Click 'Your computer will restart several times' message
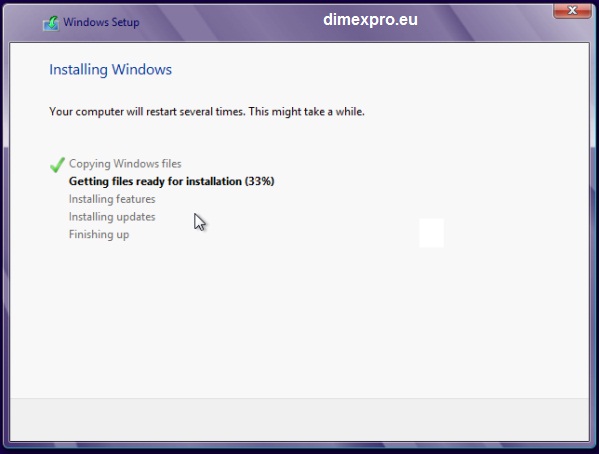 pyautogui.click(x=207, y=112)
